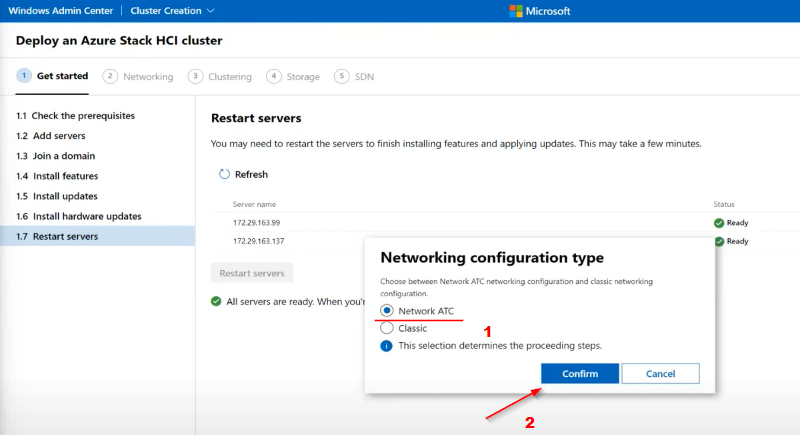Click the blue info icon in dialog
Screen dimensions: 800x435
pos(386,346)
